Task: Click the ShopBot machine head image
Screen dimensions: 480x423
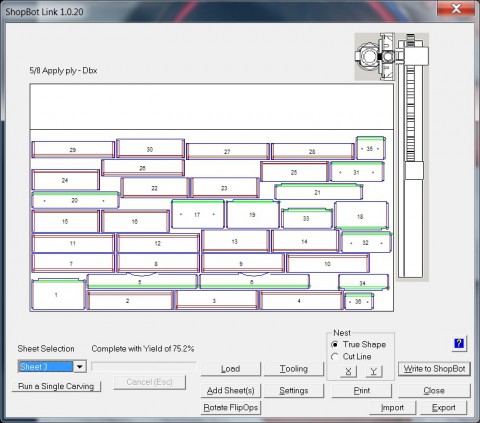Action: 375,57
